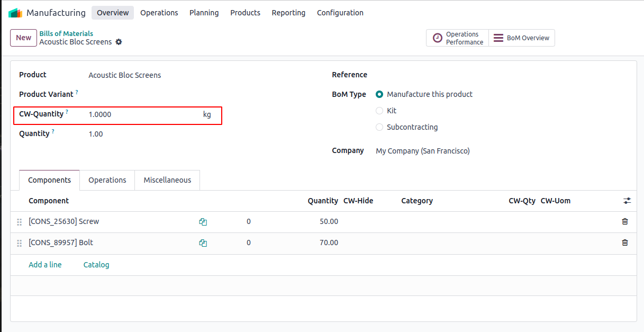Open the gear actions menu beside Acoustic Bloc Screens
Screen dimensions: 644x332
point(119,42)
